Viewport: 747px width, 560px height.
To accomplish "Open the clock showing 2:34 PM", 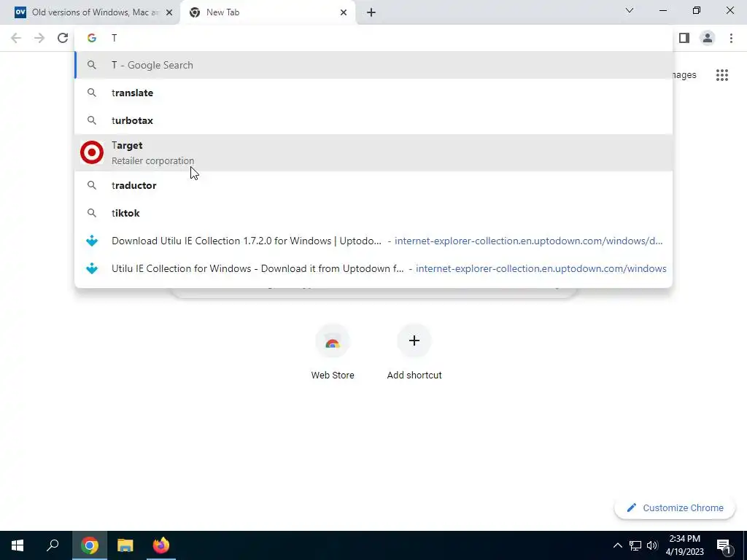I will click(684, 545).
